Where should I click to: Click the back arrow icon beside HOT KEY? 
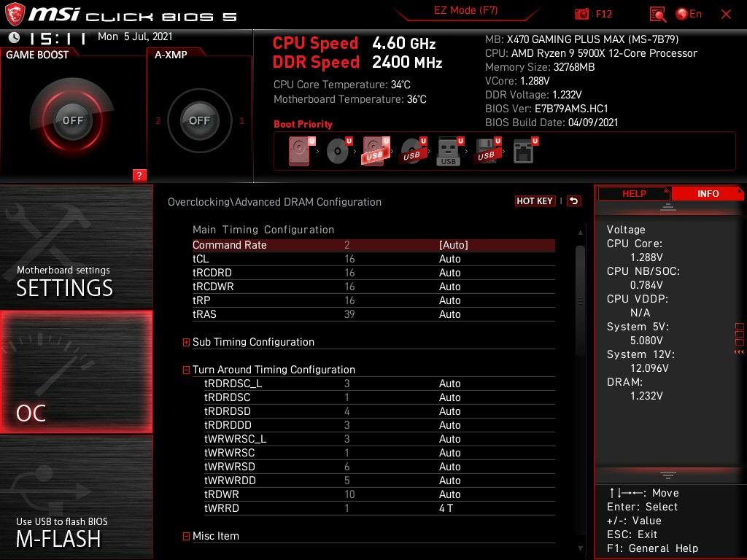coord(574,201)
